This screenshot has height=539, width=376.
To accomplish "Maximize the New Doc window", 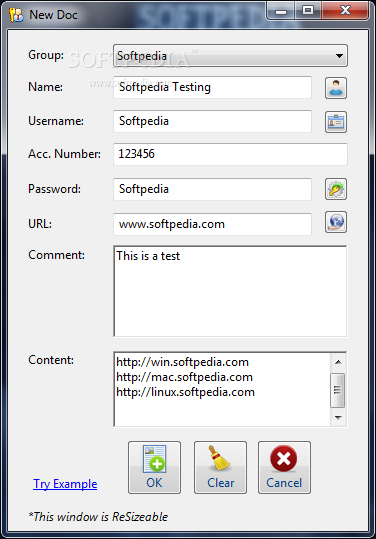I will [x=308, y=11].
